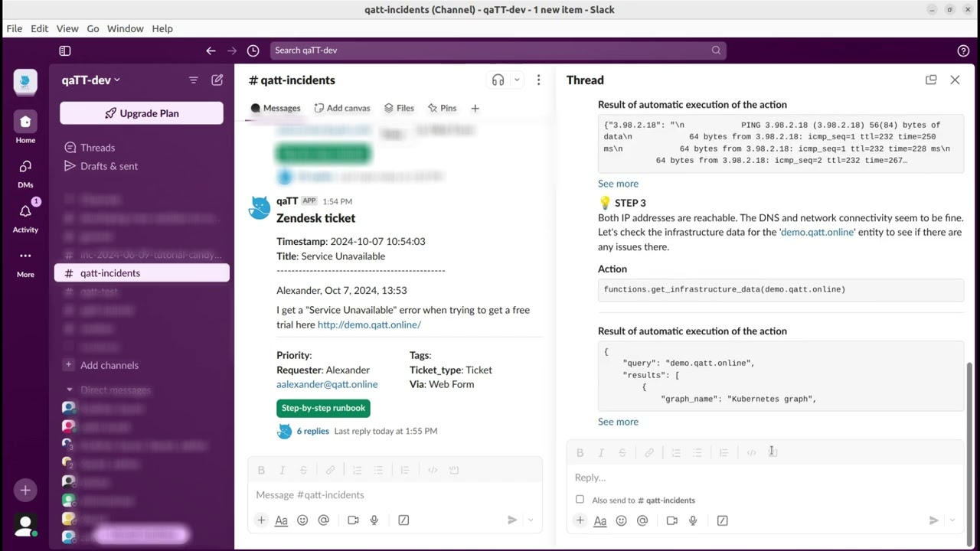This screenshot has height=551, width=980.
Task: Open the thread in a new window
Action: (x=931, y=80)
